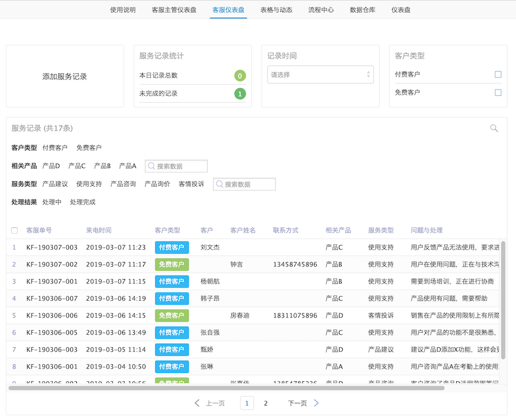Screen dimensions: 516x420
Task: Click the 免费客户 tag in 钟言 row
Action: [x=172, y=264]
